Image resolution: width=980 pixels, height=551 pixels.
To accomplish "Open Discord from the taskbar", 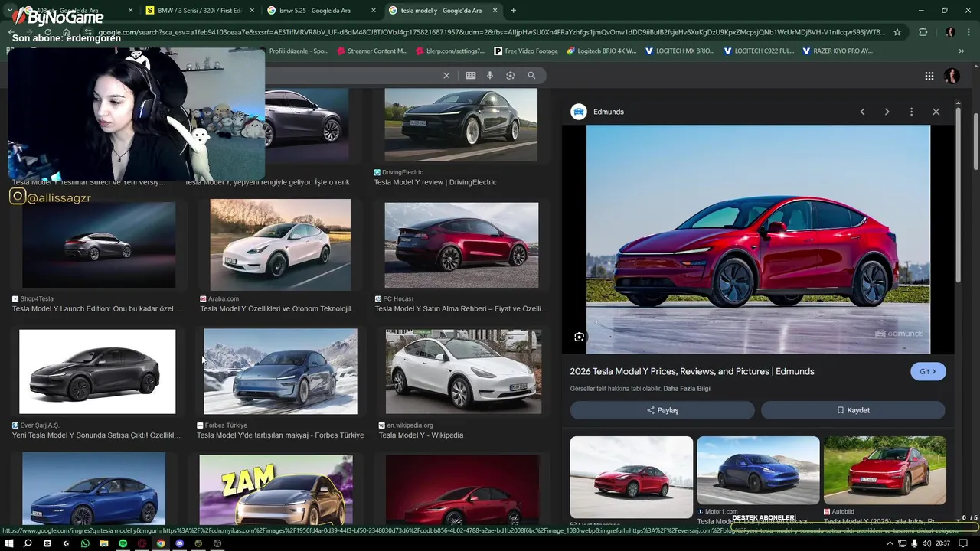I will (180, 543).
